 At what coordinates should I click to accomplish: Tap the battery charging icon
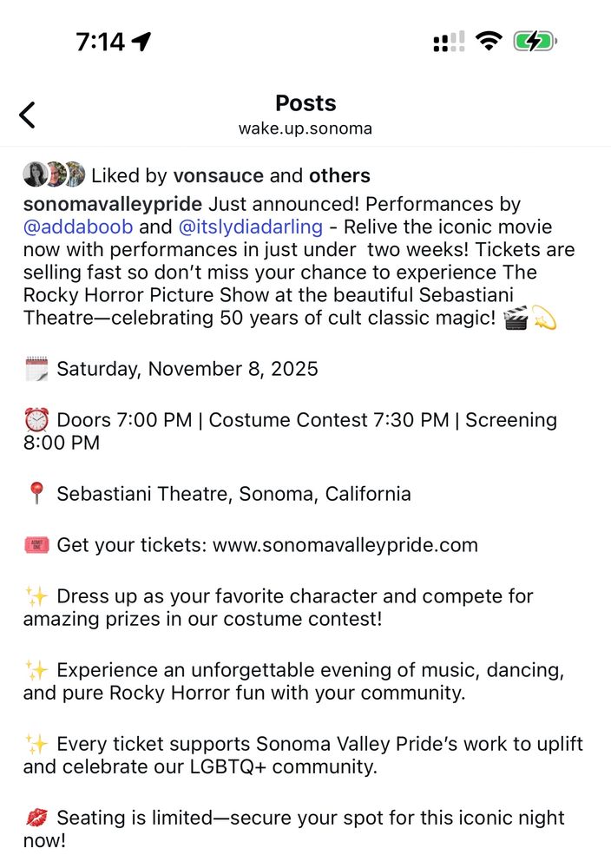click(535, 41)
